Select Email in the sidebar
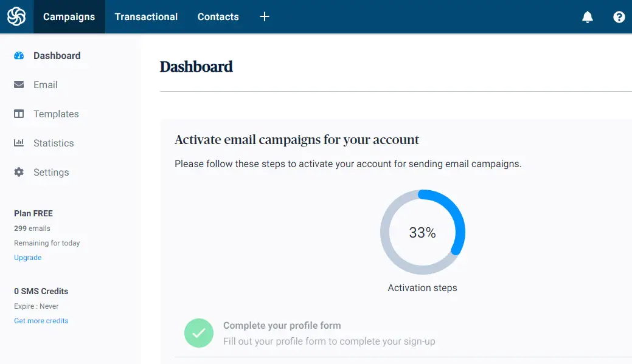The image size is (632, 364). tap(46, 84)
